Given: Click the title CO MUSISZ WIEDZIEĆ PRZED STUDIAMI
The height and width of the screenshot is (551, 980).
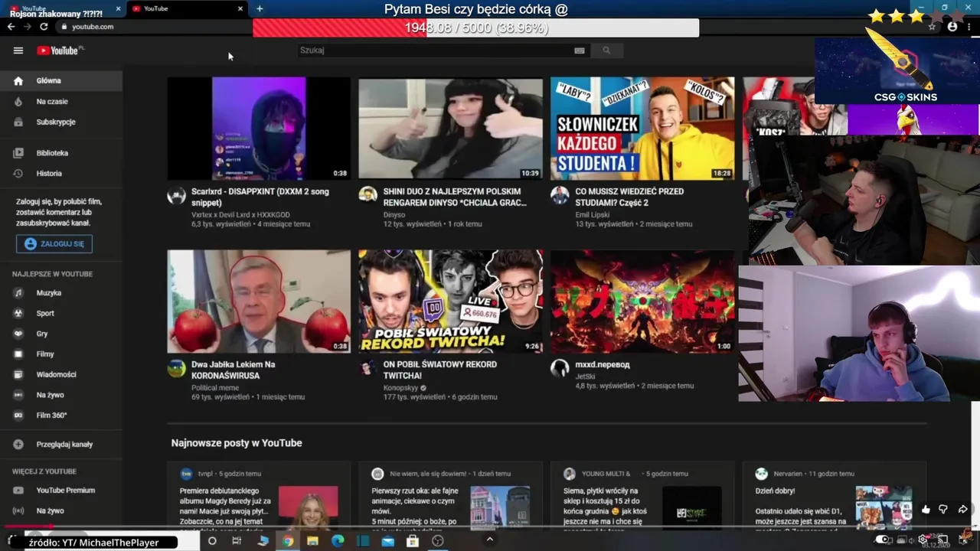Looking at the screenshot, I should pyautogui.click(x=629, y=197).
